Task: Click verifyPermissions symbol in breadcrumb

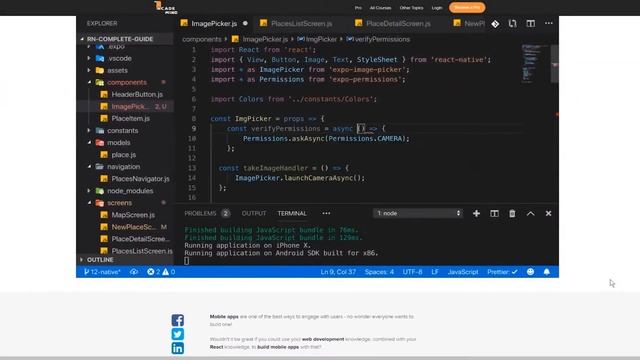Action: [378, 39]
